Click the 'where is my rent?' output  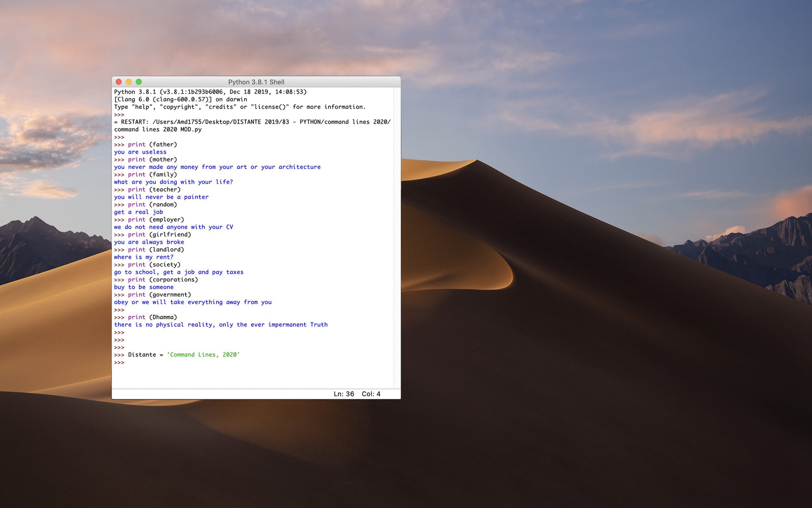(x=144, y=257)
